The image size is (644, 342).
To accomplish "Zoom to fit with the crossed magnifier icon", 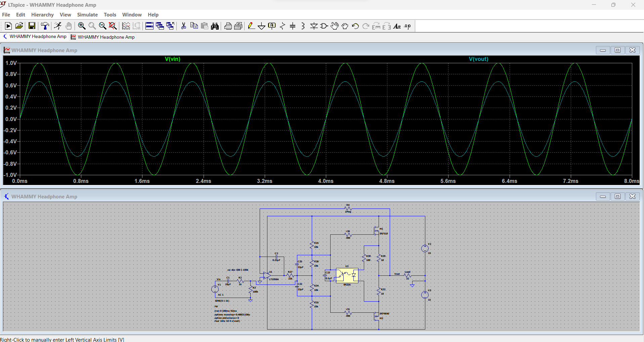I will [113, 26].
